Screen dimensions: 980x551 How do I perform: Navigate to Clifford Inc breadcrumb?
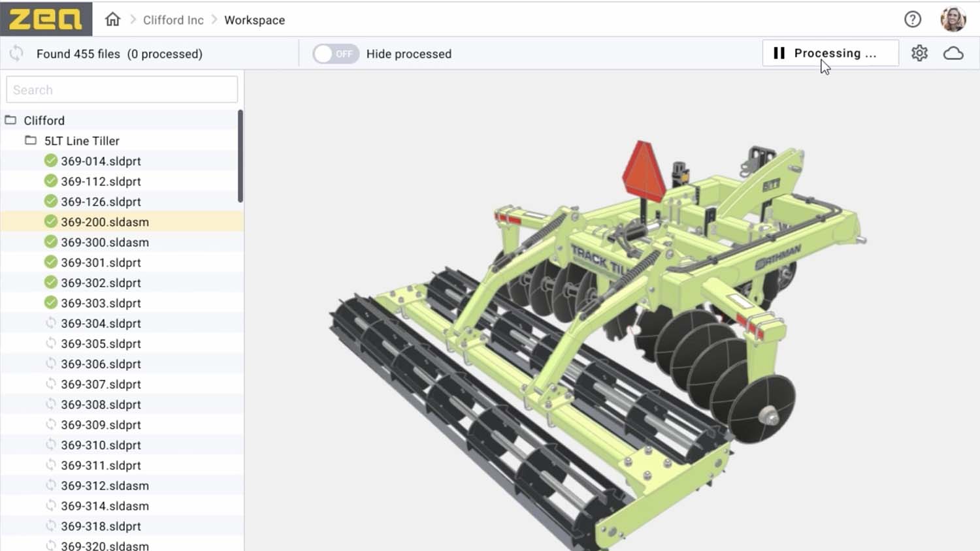173,20
